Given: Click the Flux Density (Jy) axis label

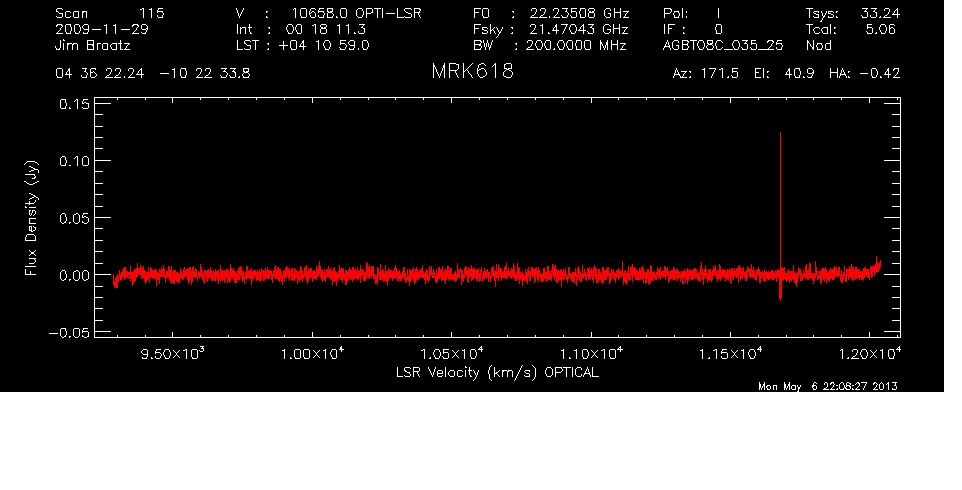Looking at the screenshot, I should (x=31, y=218).
